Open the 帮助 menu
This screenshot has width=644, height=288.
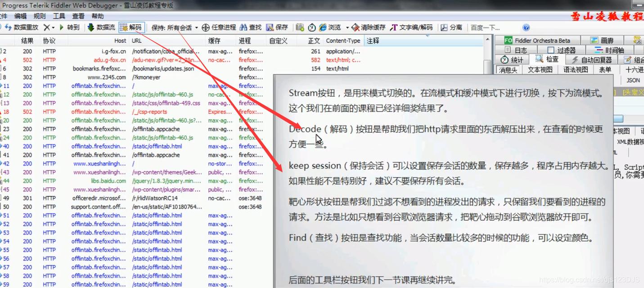(98, 16)
